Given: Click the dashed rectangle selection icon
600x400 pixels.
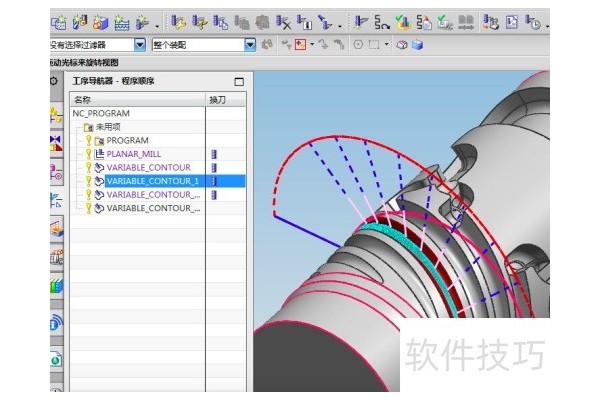Looking at the screenshot, I should (x=374, y=45).
